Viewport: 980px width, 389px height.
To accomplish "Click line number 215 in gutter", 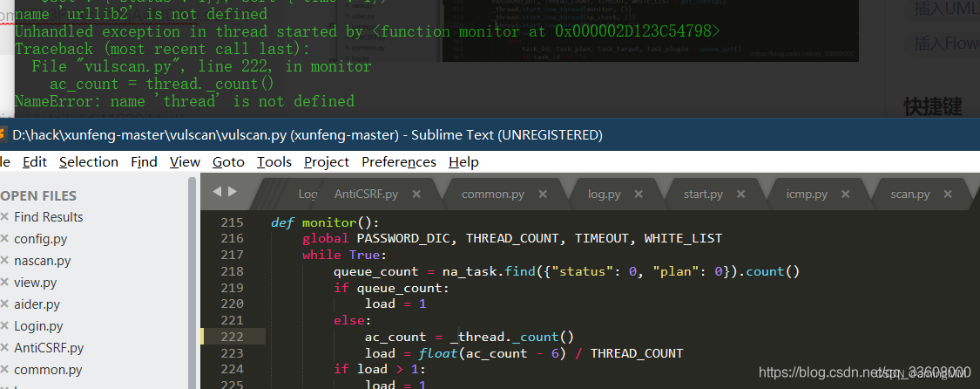I will (232, 222).
